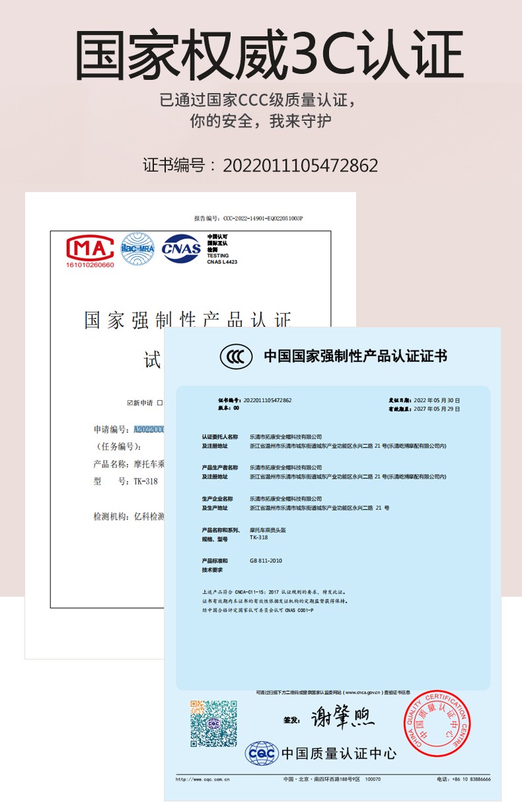Click the 产品名称: 摩托车乘 line on the report
The height and width of the screenshot is (812, 522).
[129, 464]
